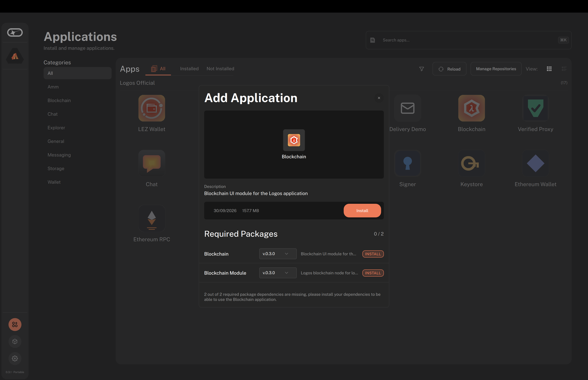Install the Blockchain Module package
This screenshot has width=588, height=380.
coord(373,273)
